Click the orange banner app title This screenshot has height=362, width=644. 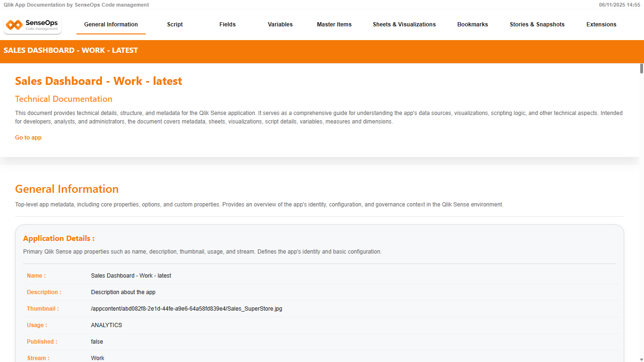pos(71,50)
